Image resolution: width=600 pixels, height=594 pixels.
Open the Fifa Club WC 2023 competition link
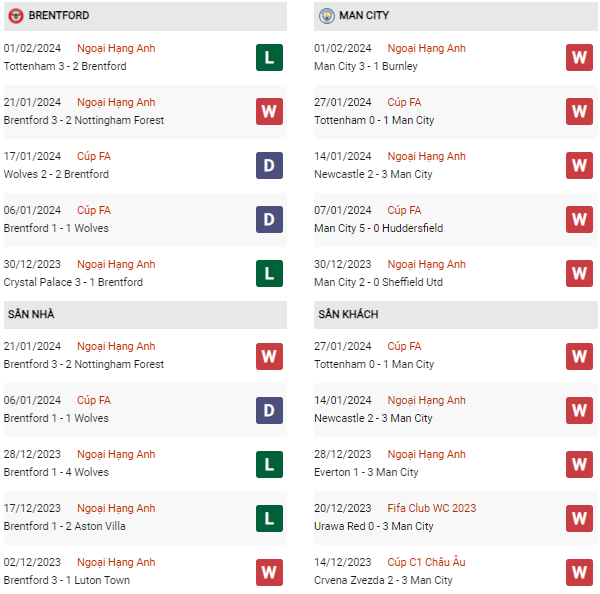pyautogui.click(x=431, y=508)
